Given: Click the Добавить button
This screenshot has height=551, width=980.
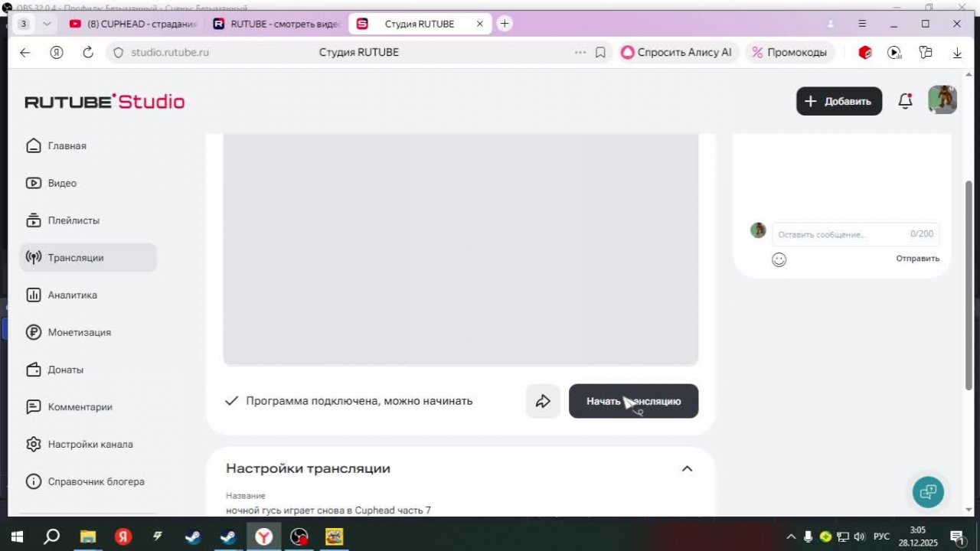Looking at the screenshot, I should point(839,101).
